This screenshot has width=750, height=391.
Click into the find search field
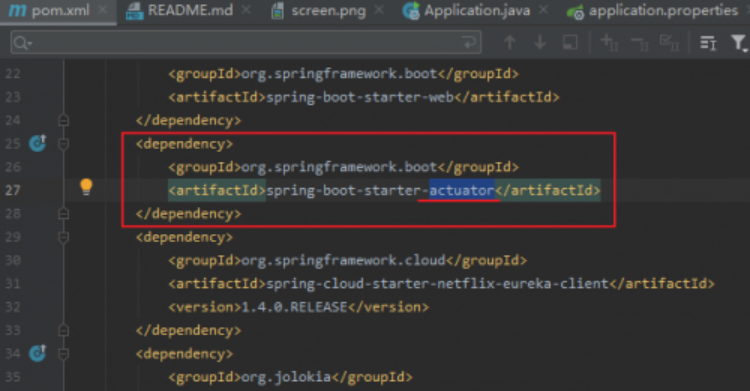point(245,43)
